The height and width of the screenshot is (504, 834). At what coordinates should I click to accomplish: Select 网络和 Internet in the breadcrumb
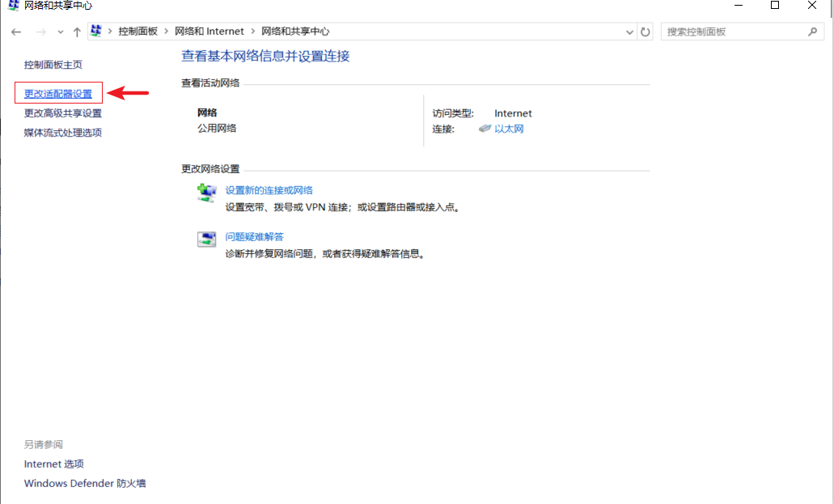pos(209,32)
